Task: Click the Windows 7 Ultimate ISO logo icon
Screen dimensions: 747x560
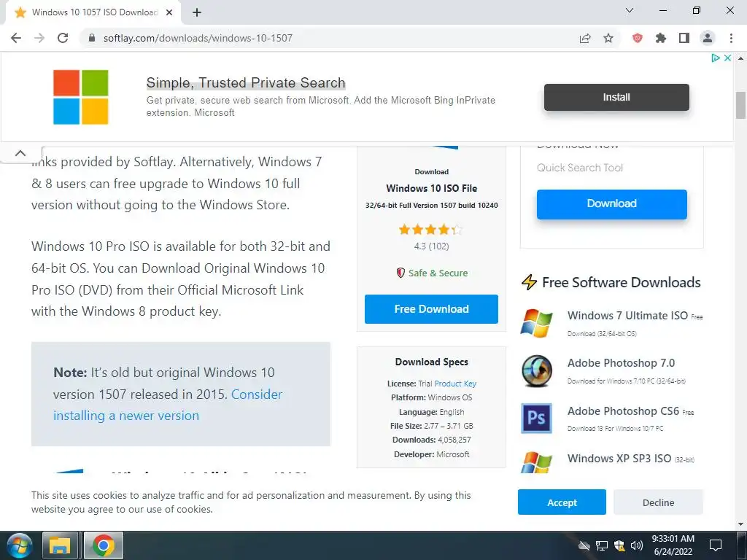Action: pyautogui.click(x=536, y=323)
